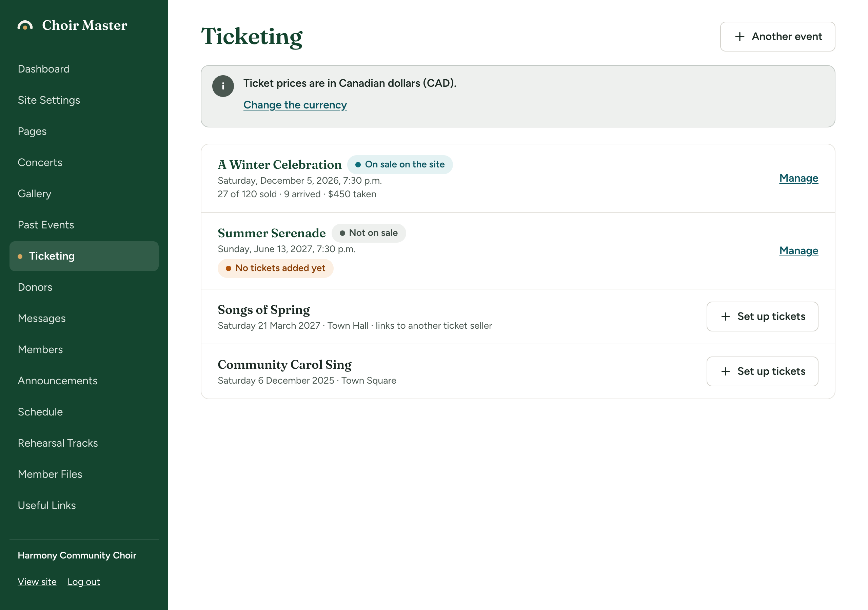Click the Not on sale badge
Screen dimensions: 868x610
369,233
